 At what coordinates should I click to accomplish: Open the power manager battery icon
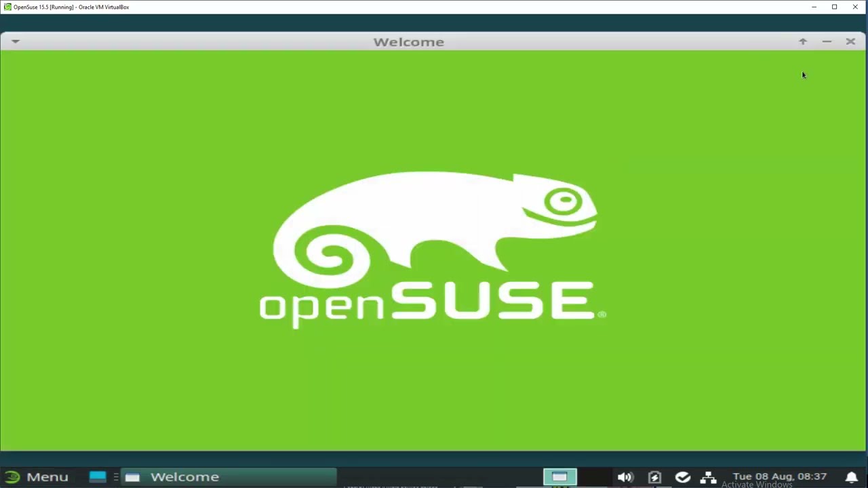click(654, 477)
